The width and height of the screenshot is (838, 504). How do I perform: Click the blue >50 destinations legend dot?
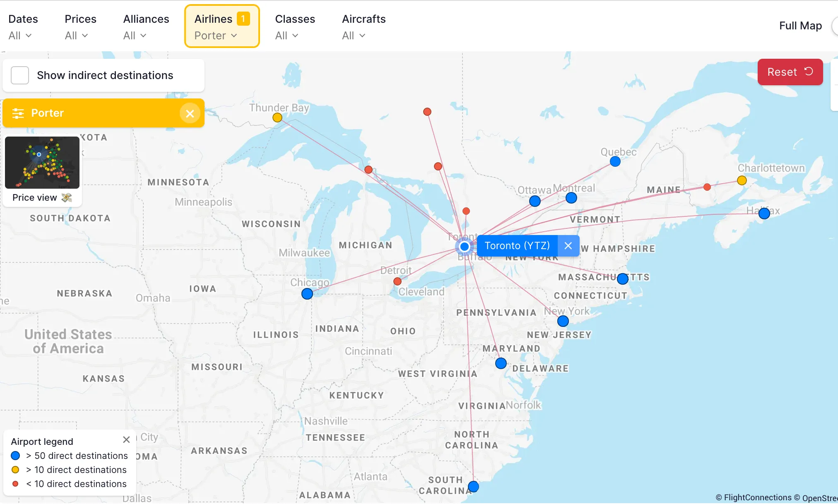pos(15,456)
